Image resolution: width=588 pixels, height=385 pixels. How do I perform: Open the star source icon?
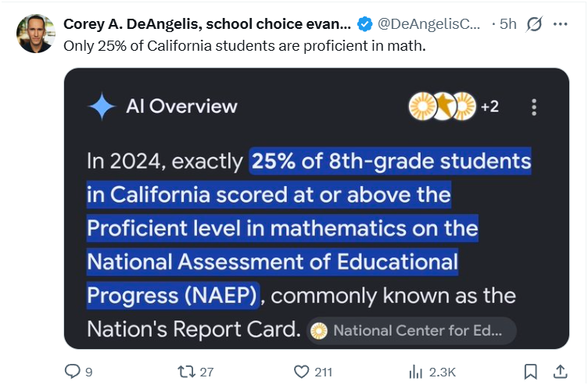pyautogui.click(x=443, y=106)
